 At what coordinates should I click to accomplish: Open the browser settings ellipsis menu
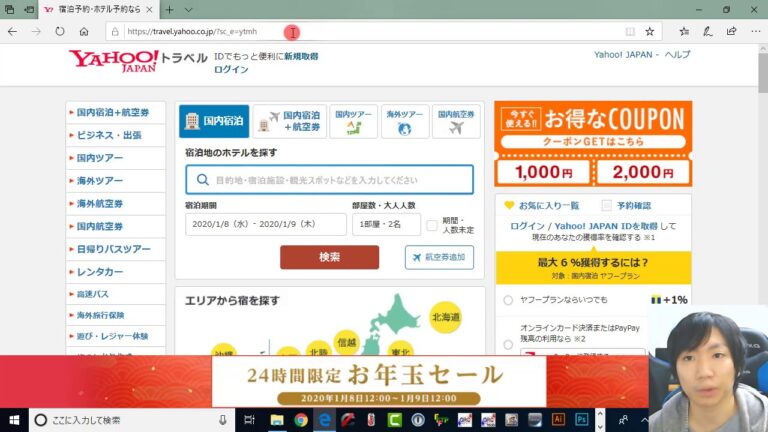[756, 32]
